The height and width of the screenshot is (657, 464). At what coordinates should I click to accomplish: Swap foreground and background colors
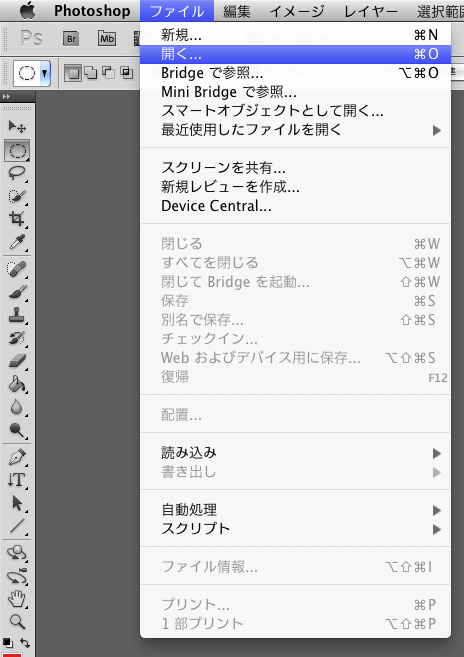pos(25,642)
